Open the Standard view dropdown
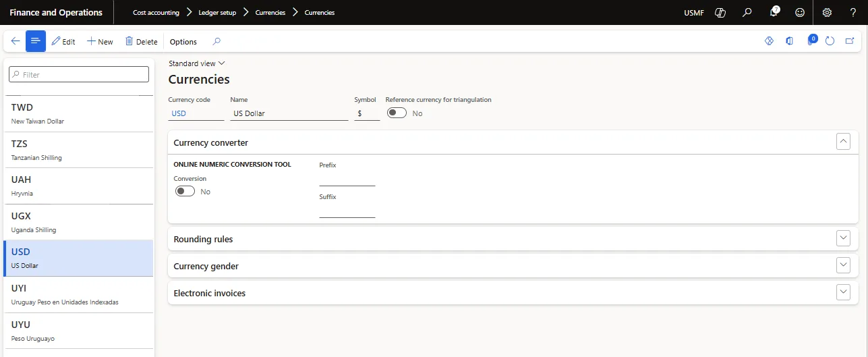 tap(197, 63)
